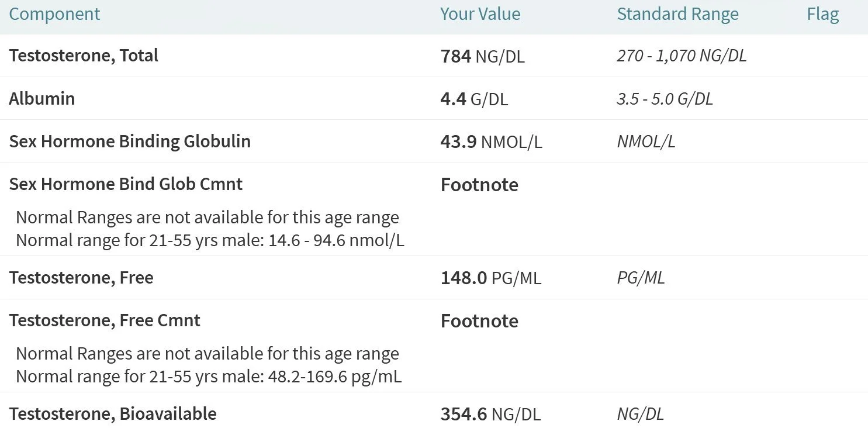This screenshot has width=868, height=435.
Task: Open Footnote for Sex Hormone Bind Glob Cmnt
Action: tap(479, 185)
